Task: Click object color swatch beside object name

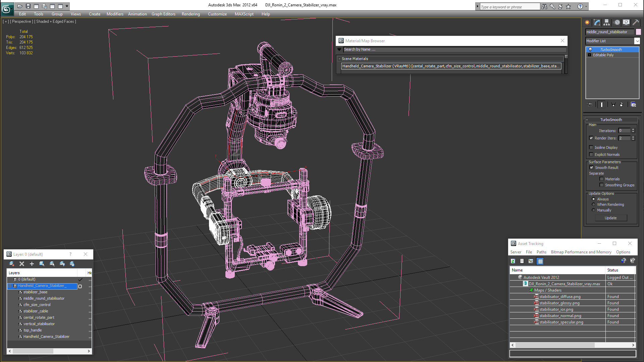Action: pos(638,32)
